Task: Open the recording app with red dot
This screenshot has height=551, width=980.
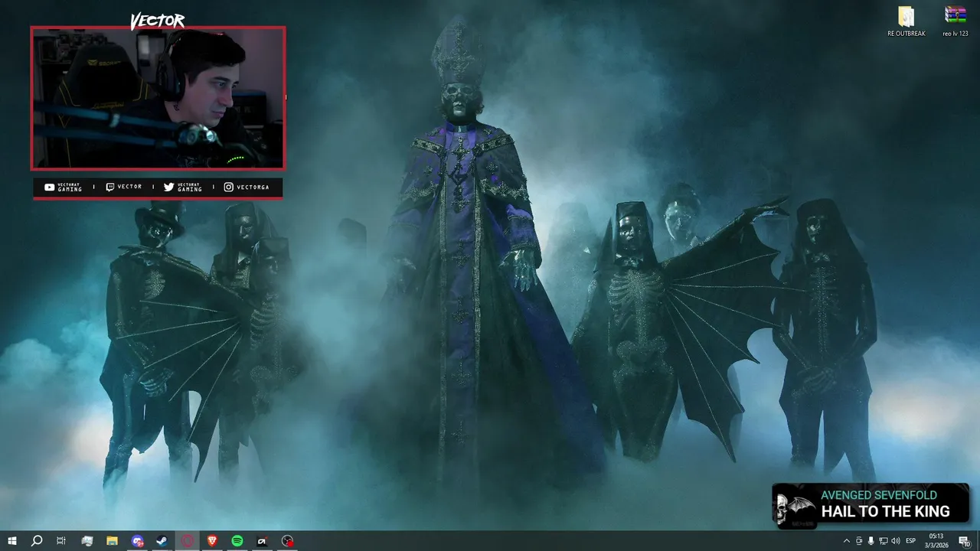Action: tap(287, 541)
